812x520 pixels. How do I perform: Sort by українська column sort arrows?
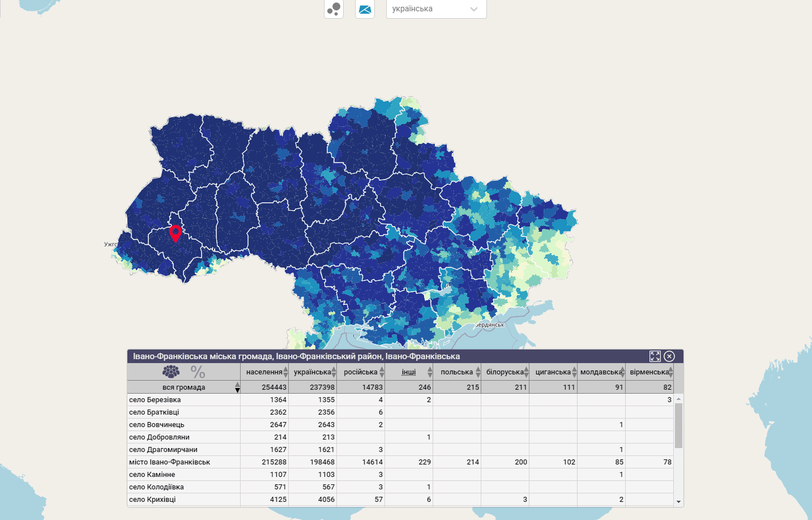click(x=334, y=372)
